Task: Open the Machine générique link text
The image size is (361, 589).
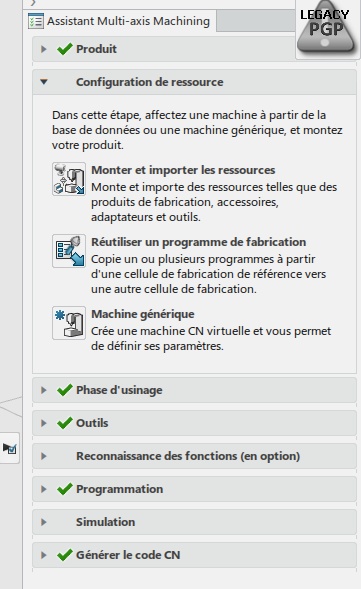Action: (x=143, y=314)
